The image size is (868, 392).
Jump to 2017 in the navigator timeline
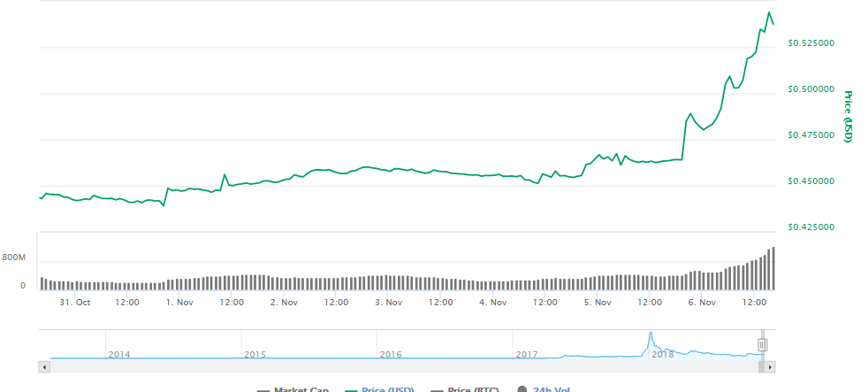pyautogui.click(x=527, y=354)
